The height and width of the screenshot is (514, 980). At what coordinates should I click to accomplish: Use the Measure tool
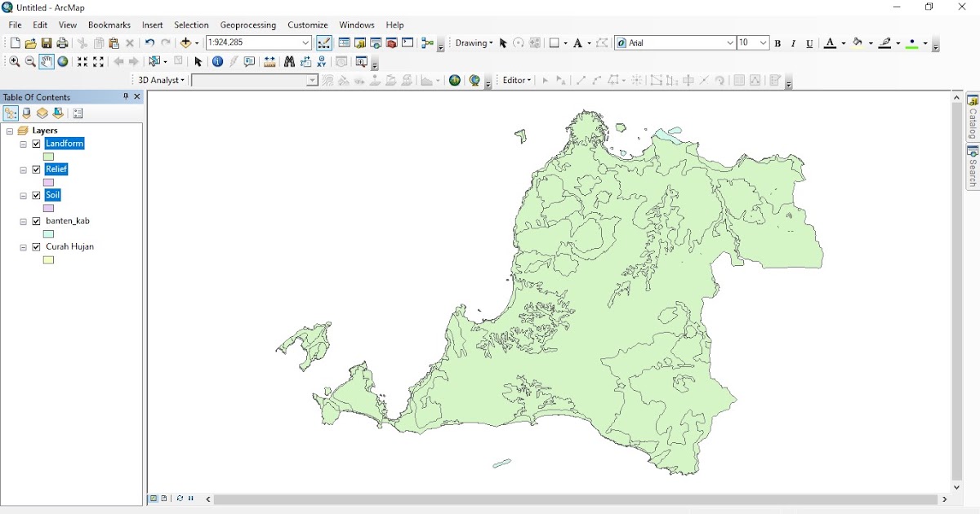269,61
